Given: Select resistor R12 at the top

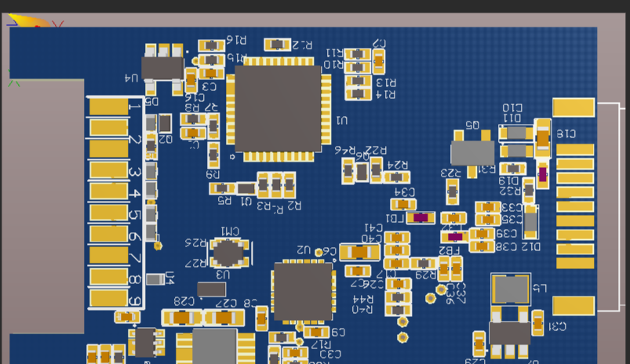Looking at the screenshot, I should [278, 45].
